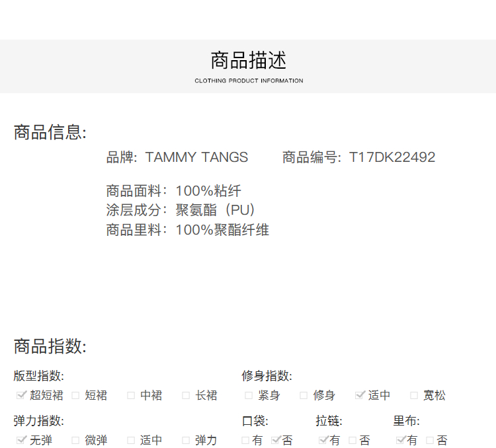This screenshot has width=496, height=448.
Task: Check 否 under 拉链
Action: tap(352, 440)
